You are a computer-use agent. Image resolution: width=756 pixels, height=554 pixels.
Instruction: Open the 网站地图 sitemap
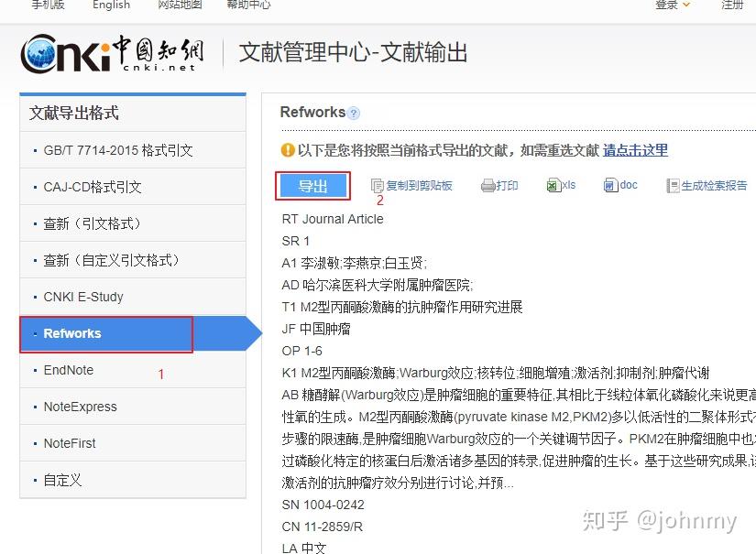[x=179, y=5]
